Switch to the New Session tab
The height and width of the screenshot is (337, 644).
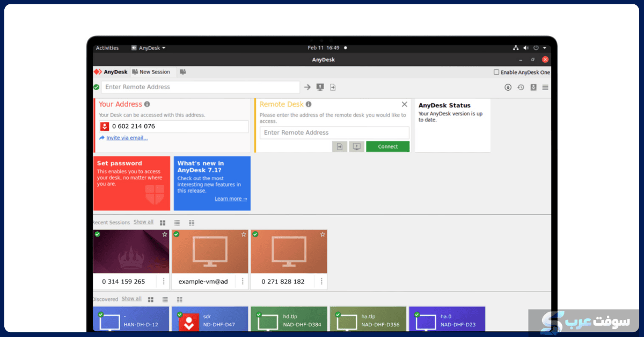(x=151, y=72)
